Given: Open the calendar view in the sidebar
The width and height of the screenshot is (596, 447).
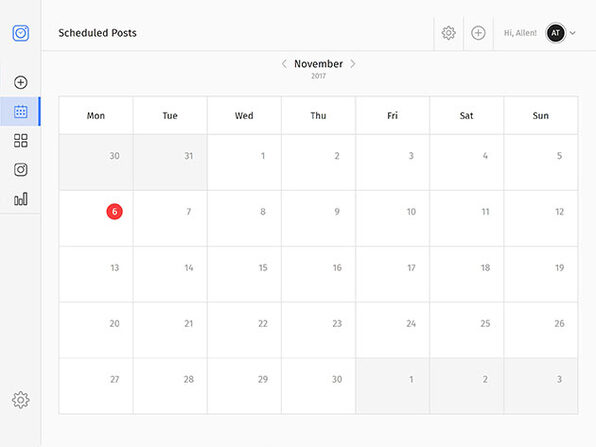Looking at the screenshot, I should tap(21, 111).
